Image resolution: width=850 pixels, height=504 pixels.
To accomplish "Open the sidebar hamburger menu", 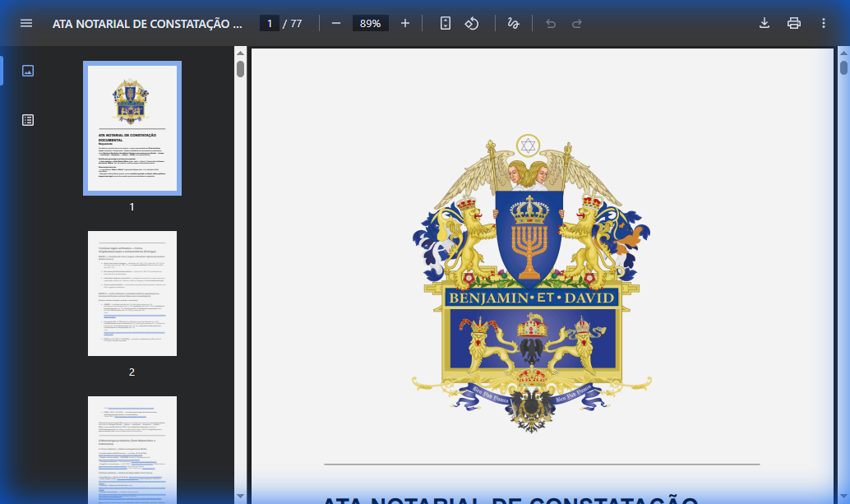I will tap(25, 23).
